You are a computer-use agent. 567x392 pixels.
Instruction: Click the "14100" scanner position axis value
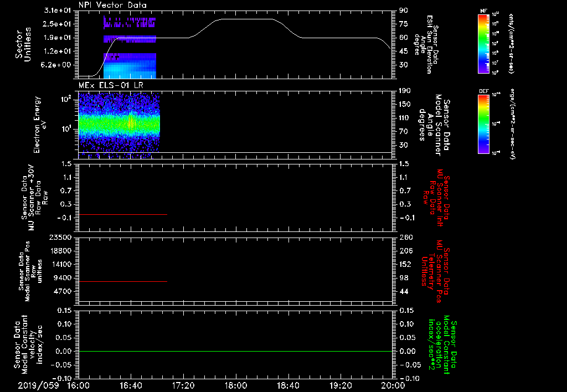(x=61, y=264)
